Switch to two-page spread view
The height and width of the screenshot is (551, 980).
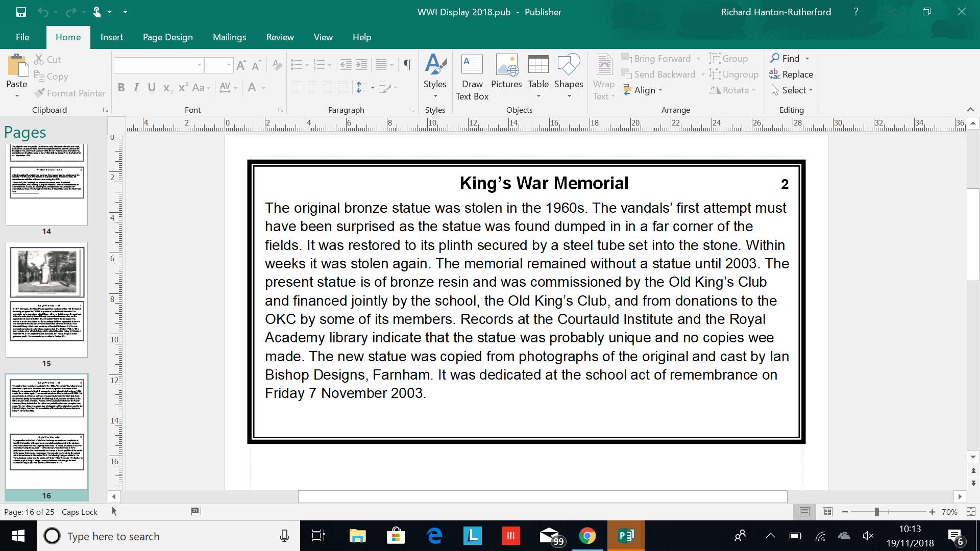(827, 512)
